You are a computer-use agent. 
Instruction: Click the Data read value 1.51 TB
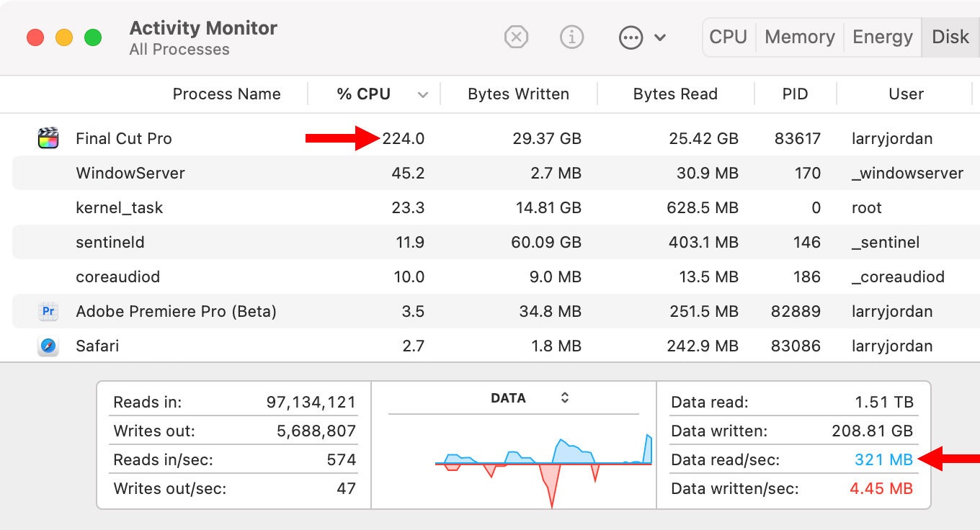point(884,403)
